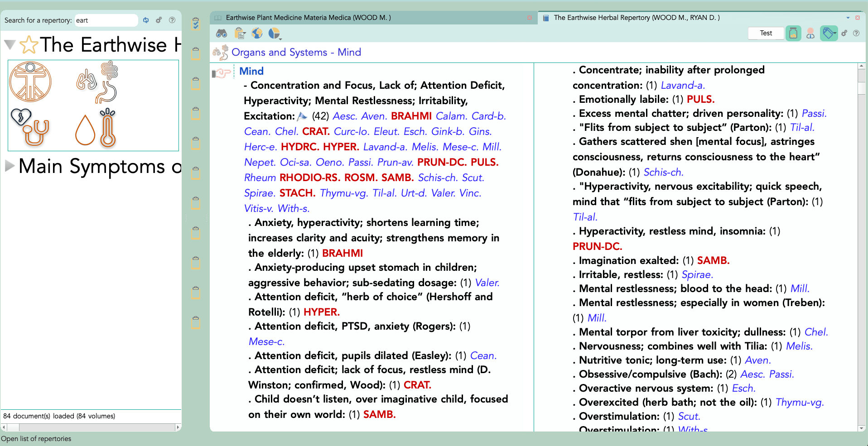Click the refresh icon beside repertory search
This screenshot has width=868, height=446.
[146, 20]
